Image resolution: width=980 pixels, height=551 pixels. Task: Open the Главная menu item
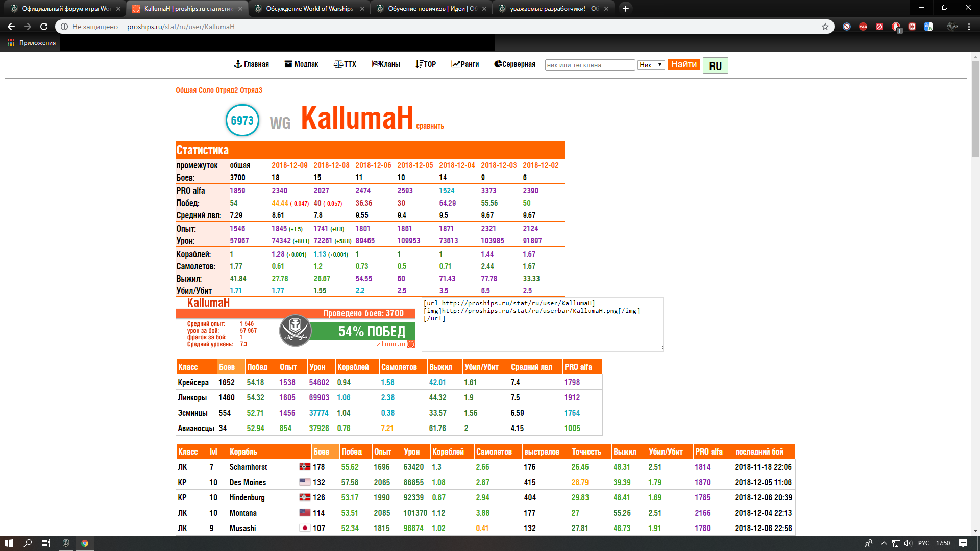[251, 64]
